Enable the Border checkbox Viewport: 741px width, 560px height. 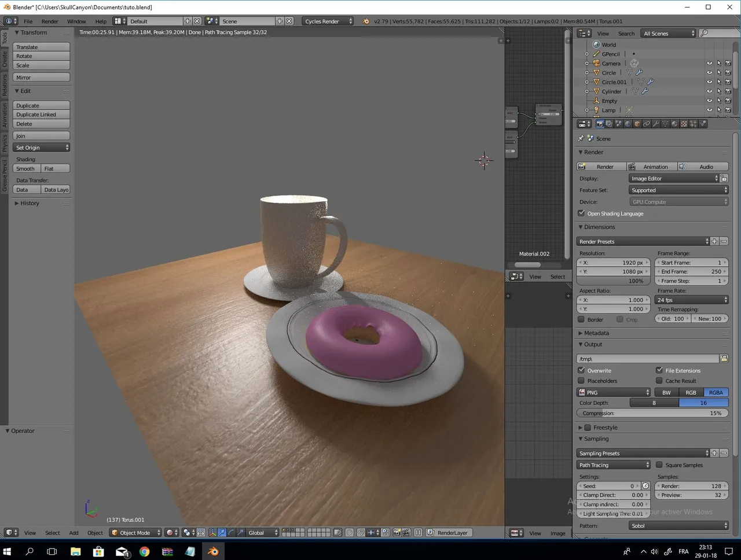(x=581, y=319)
